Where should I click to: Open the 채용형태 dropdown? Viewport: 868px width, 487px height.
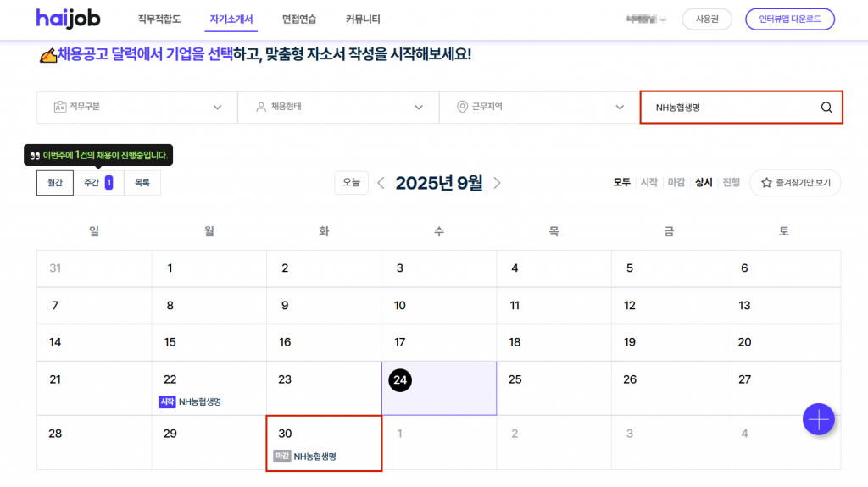pos(337,108)
